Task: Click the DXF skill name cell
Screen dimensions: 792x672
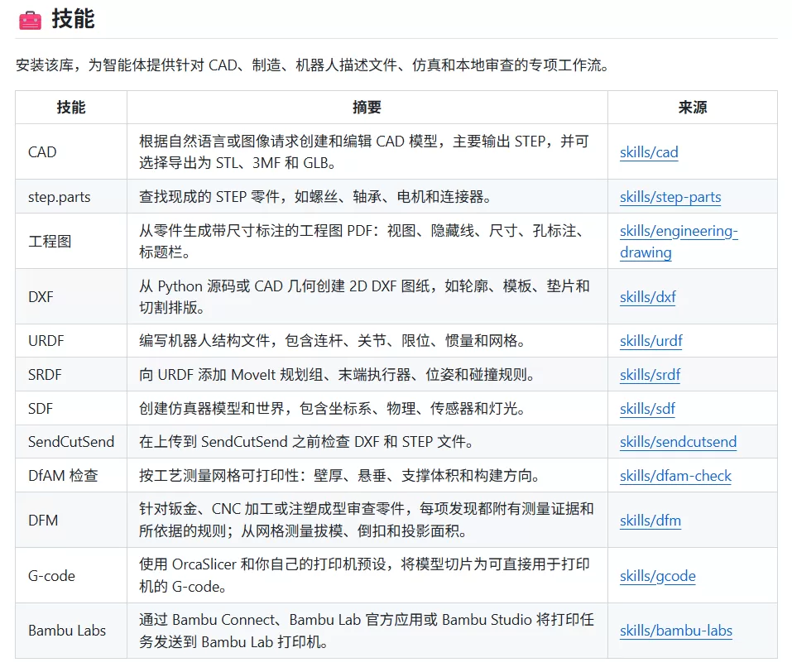Action: coord(71,296)
